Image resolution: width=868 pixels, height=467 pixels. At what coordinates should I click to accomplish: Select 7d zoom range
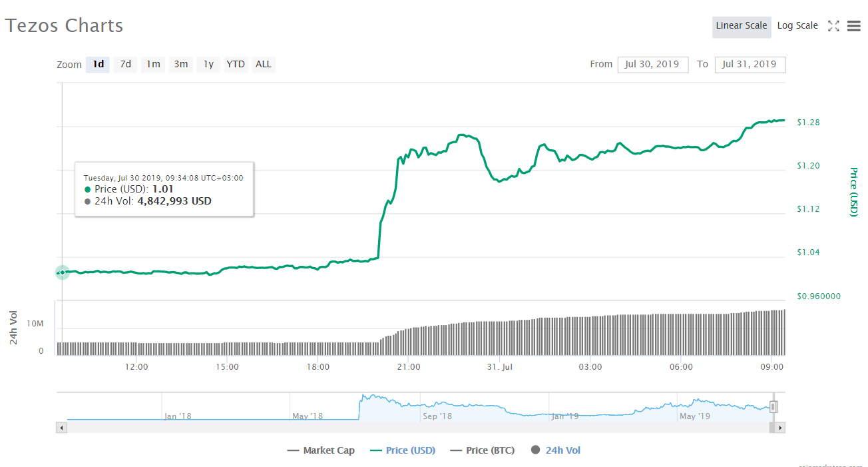[x=125, y=65]
